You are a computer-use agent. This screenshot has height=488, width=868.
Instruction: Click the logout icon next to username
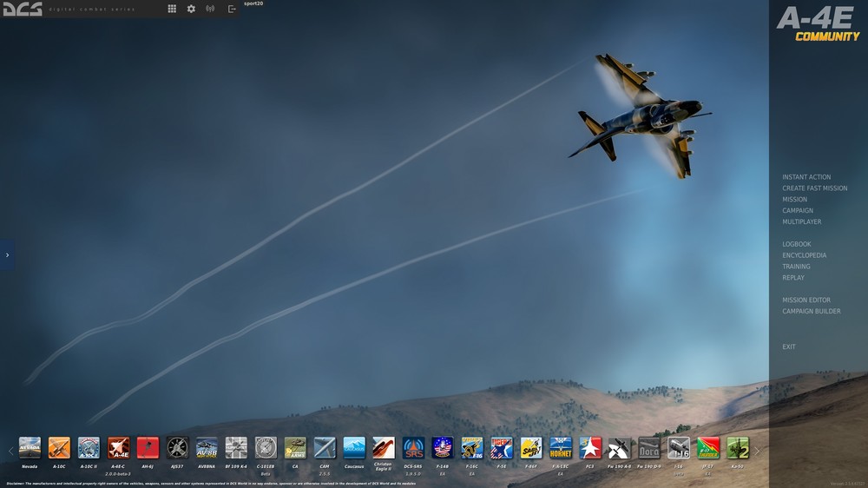click(x=232, y=9)
